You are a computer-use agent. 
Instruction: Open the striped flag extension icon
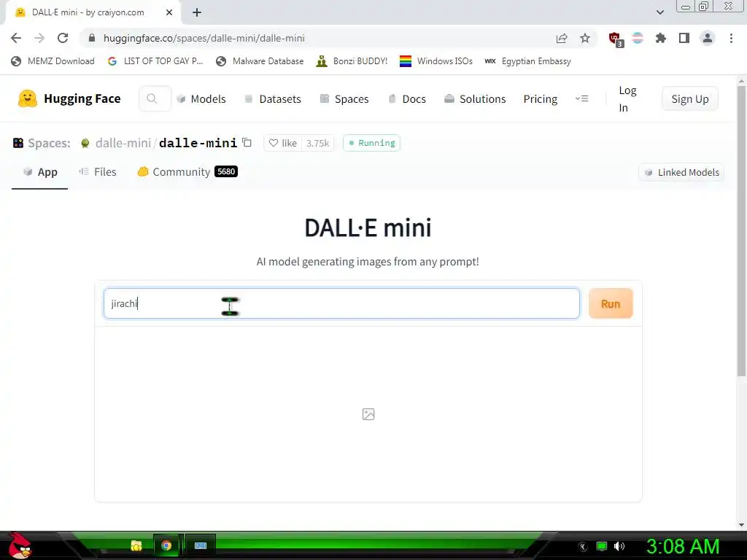(638, 38)
